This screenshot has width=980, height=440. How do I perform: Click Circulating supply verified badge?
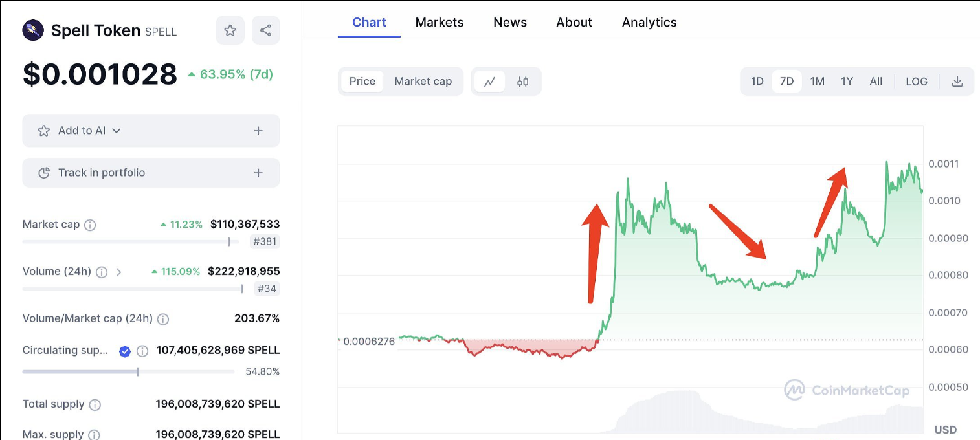pyautogui.click(x=125, y=351)
